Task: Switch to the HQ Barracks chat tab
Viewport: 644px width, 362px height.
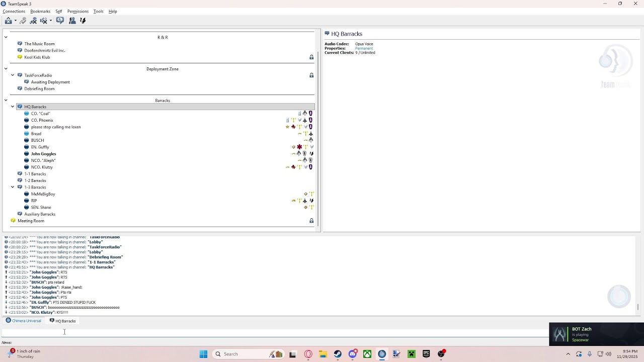Action: coord(62,321)
